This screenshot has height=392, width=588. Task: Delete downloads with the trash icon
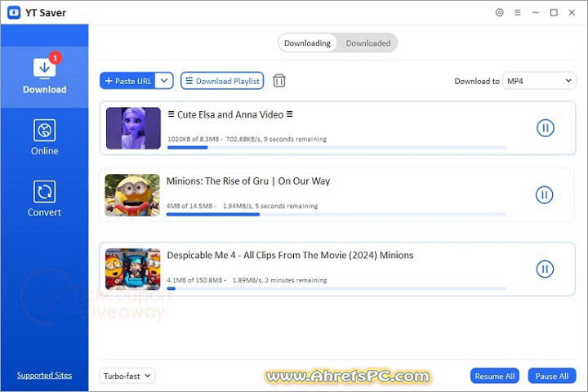pyautogui.click(x=279, y=81)
